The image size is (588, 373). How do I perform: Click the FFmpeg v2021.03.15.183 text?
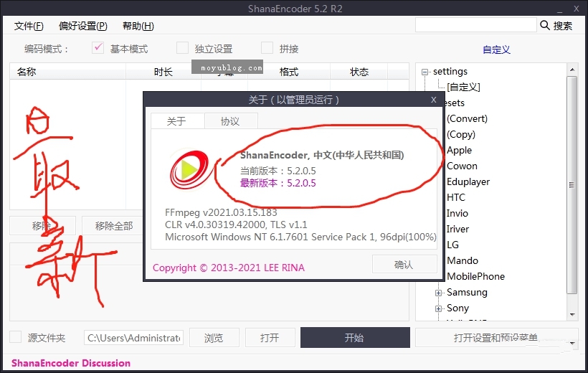pos(221,212)
